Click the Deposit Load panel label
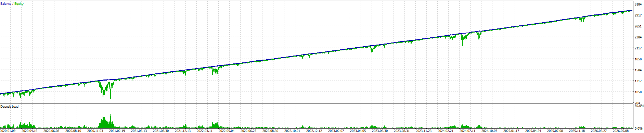Screen dimensions: 644x133 coord(10,107)
